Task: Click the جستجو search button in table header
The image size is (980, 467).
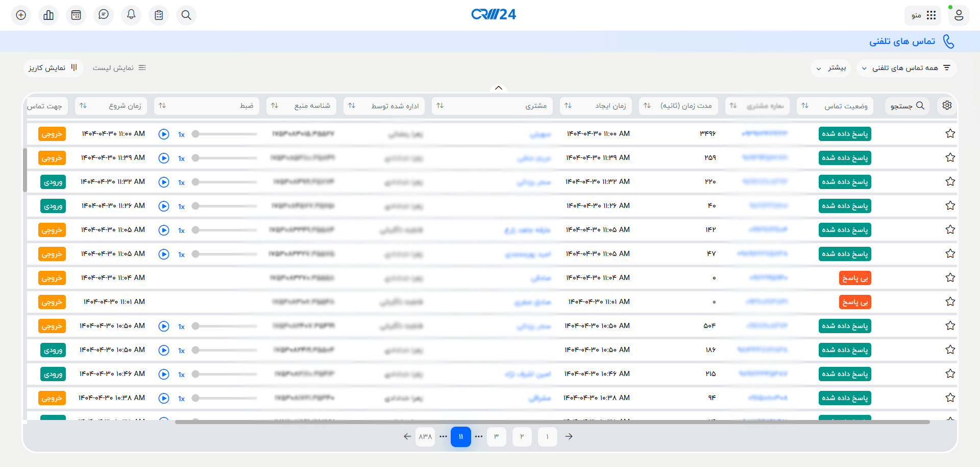Action: click(x=907, y=106)
